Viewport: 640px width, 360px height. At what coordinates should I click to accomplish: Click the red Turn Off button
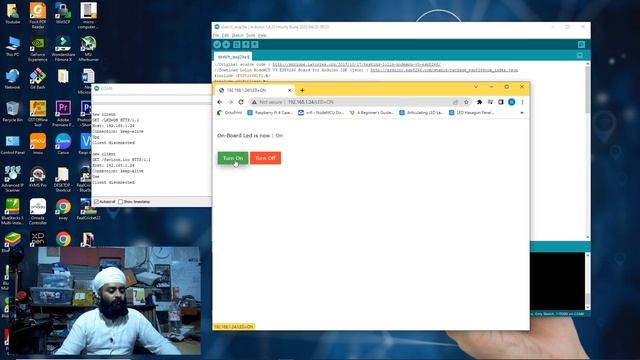coord(265,158)
